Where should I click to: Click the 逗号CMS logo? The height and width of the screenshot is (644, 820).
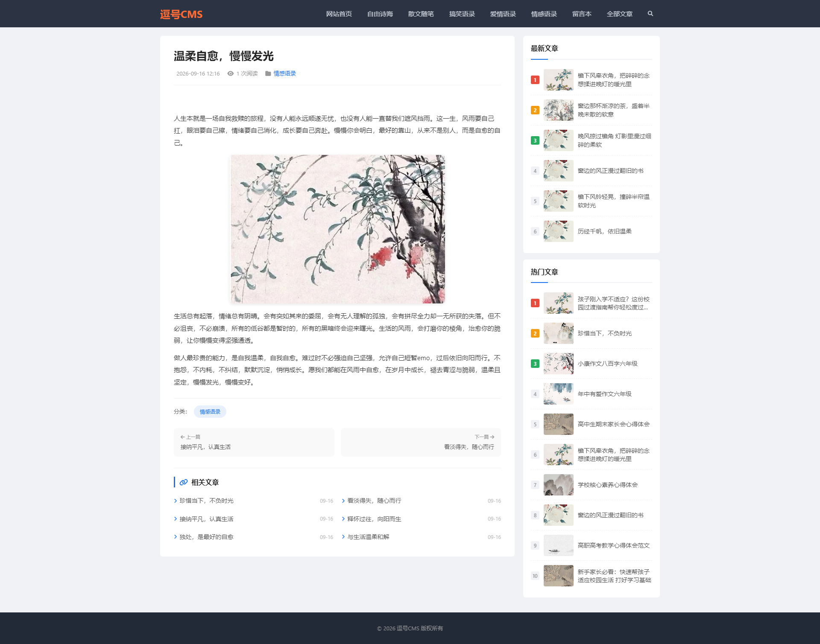(181, 14)
